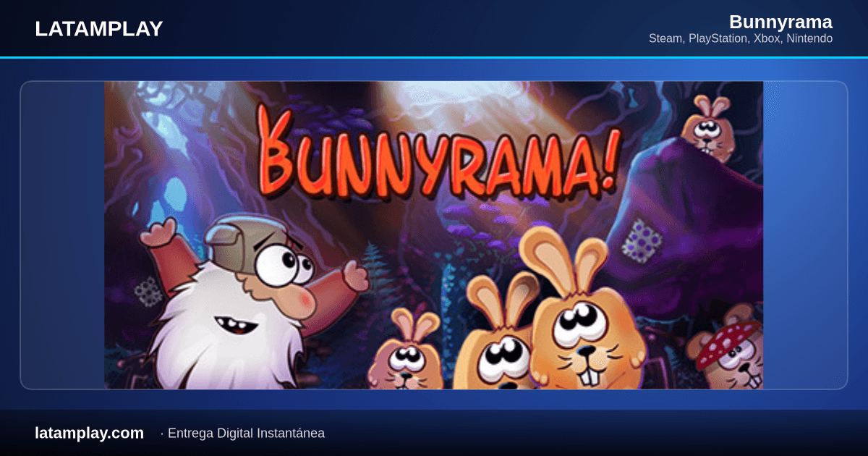Click the LATAMPLAY logo text

click(x=99, y=29)
